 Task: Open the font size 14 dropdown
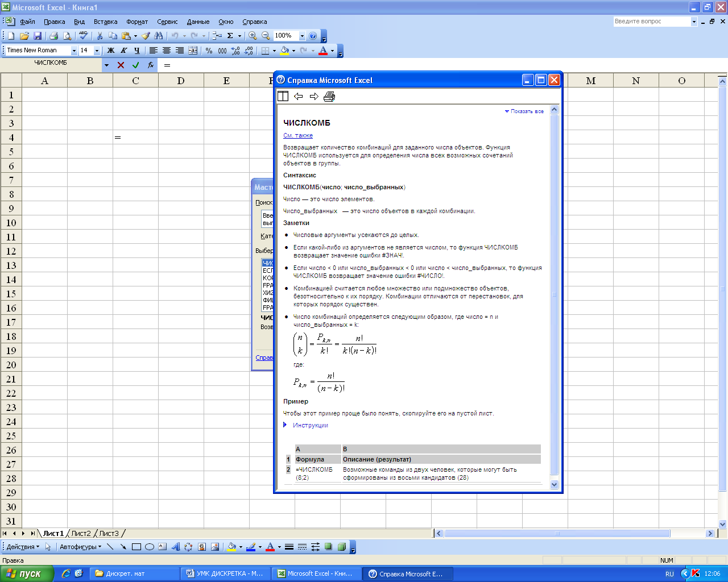97,51
